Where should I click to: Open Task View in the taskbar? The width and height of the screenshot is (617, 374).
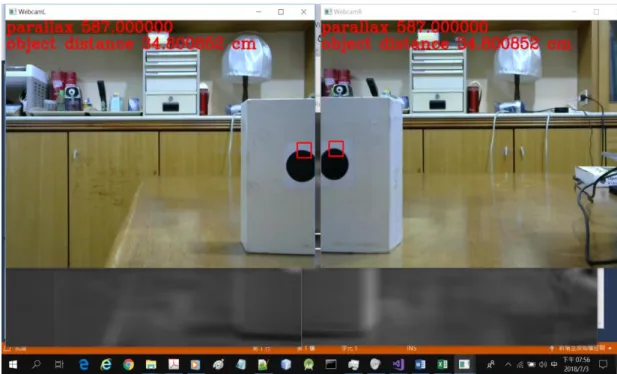tap(59, 365)
